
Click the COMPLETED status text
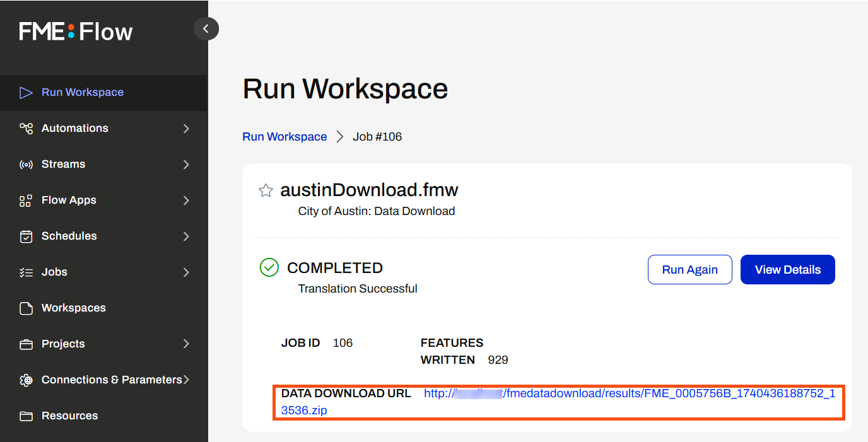tap(335, 268)
